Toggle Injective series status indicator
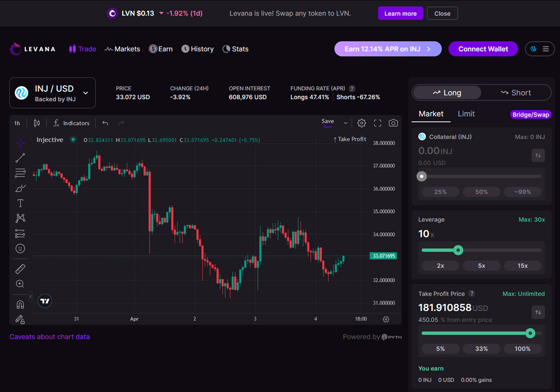 coord(73,139)
